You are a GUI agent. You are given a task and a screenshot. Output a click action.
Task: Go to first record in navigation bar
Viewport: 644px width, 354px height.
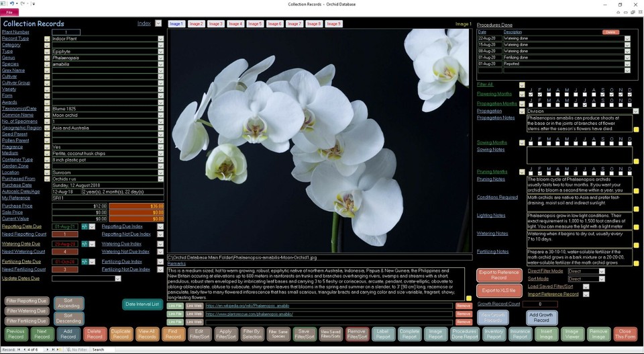pyautogui.click(x=19, y=349)
